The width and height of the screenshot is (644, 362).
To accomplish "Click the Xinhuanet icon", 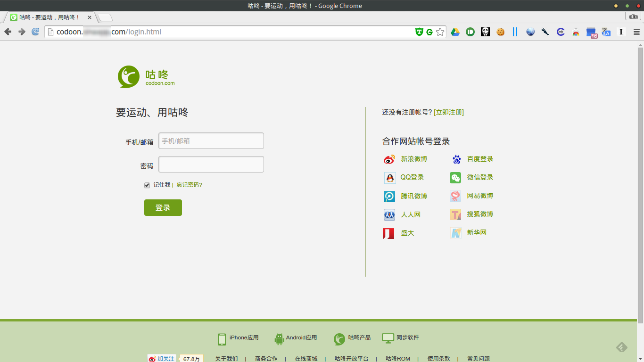I will point(456,233).
